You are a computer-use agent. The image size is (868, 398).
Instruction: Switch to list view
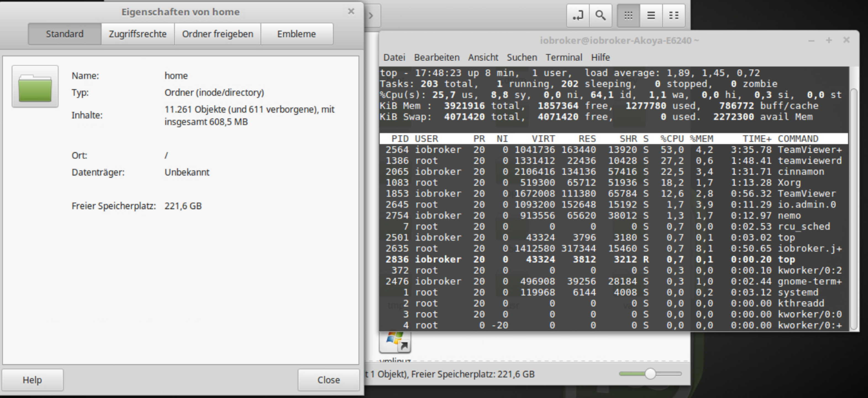651,15
